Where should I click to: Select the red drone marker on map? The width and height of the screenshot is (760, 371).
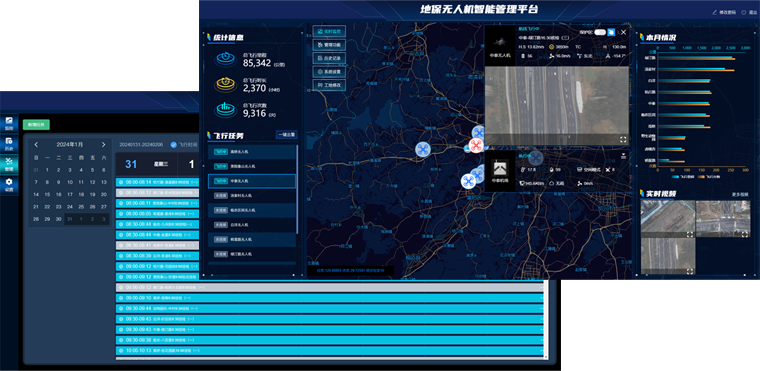click(475, 145)
